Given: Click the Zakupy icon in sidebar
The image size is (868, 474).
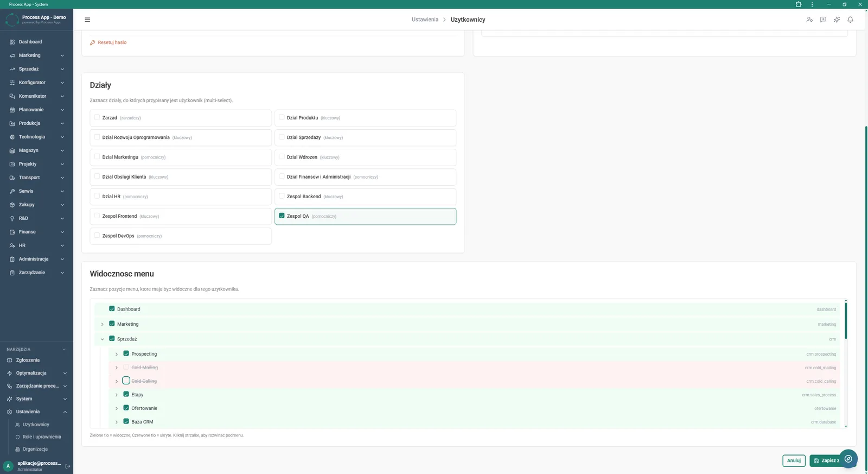Looking at the screenshot, I should point(12,205).
